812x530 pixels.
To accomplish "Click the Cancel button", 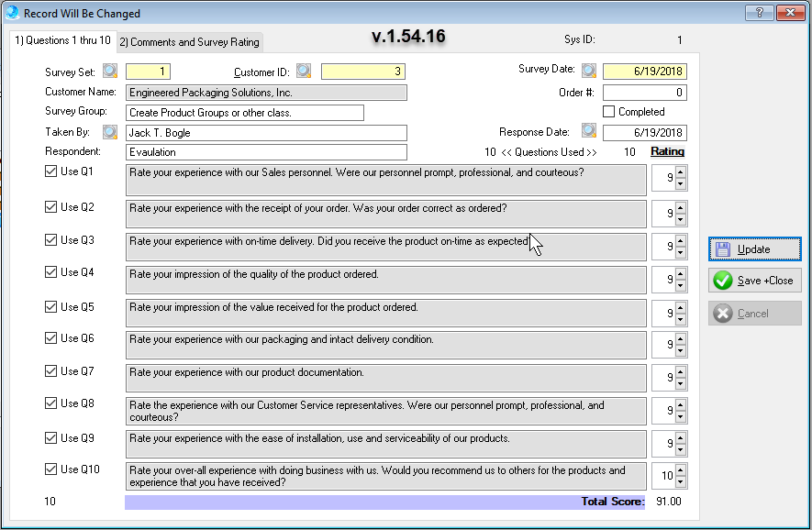I will coord(754,314).
